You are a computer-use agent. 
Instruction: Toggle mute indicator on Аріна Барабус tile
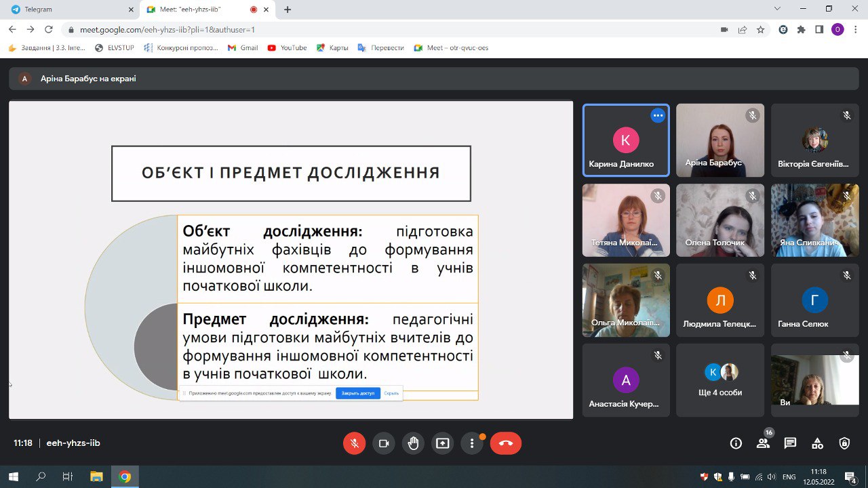click(753, 115)
